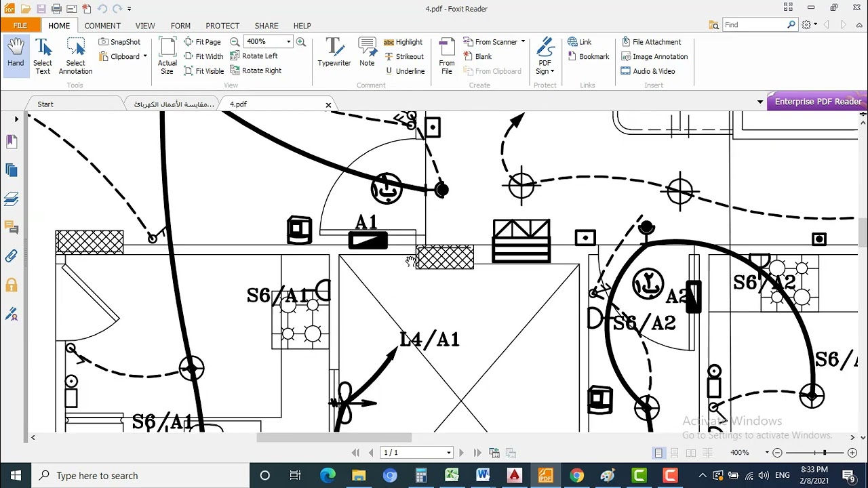Go to the next page
The image size is (868, 488).
point(461,453)
